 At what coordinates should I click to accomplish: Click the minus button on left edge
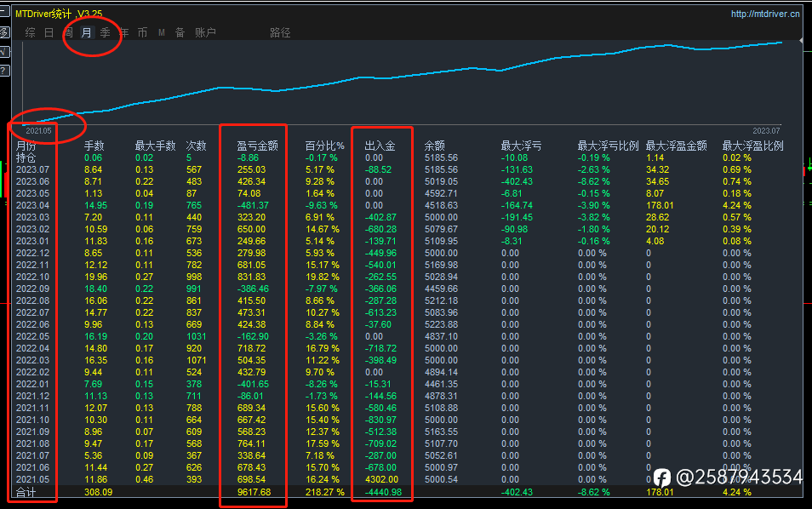(x=4, y=11)
